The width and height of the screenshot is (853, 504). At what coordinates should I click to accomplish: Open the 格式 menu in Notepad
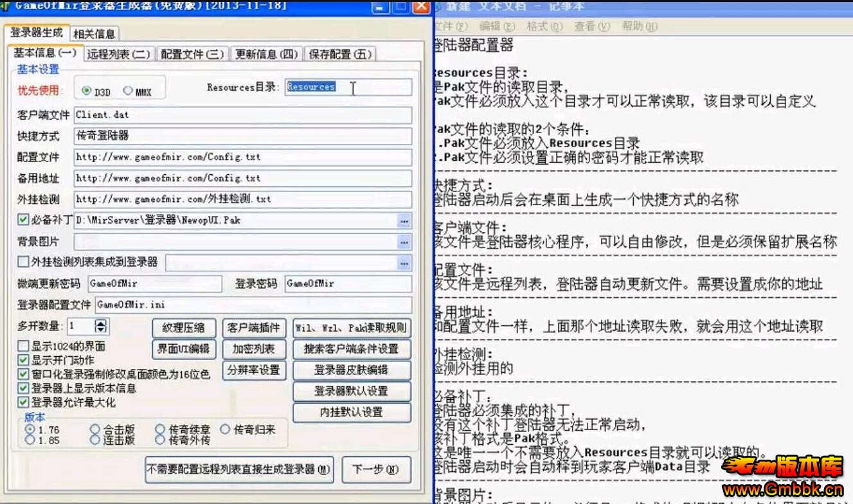tap(544, 26)
